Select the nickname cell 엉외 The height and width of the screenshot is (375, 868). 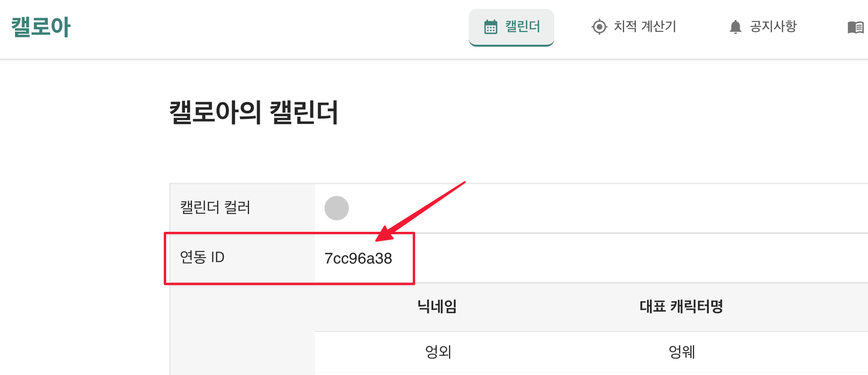pyautogui.click(x=438, y=352)
